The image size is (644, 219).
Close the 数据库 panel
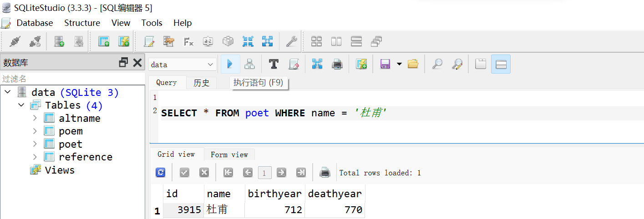pyautogui.click(x=137, y=63)
